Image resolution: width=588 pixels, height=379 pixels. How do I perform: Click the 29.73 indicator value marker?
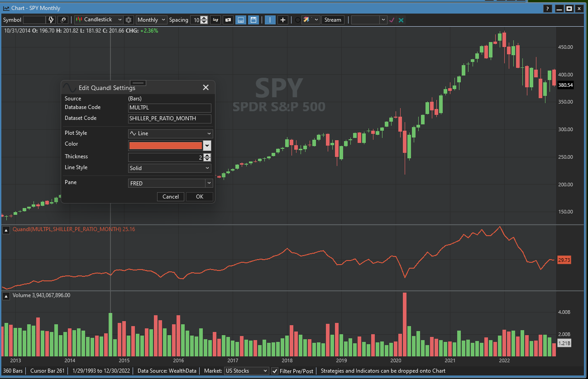tap(564, 260)
